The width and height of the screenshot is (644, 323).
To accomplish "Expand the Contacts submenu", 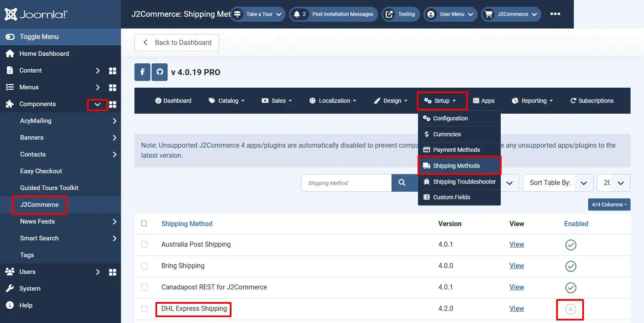I will click(114, 155).
